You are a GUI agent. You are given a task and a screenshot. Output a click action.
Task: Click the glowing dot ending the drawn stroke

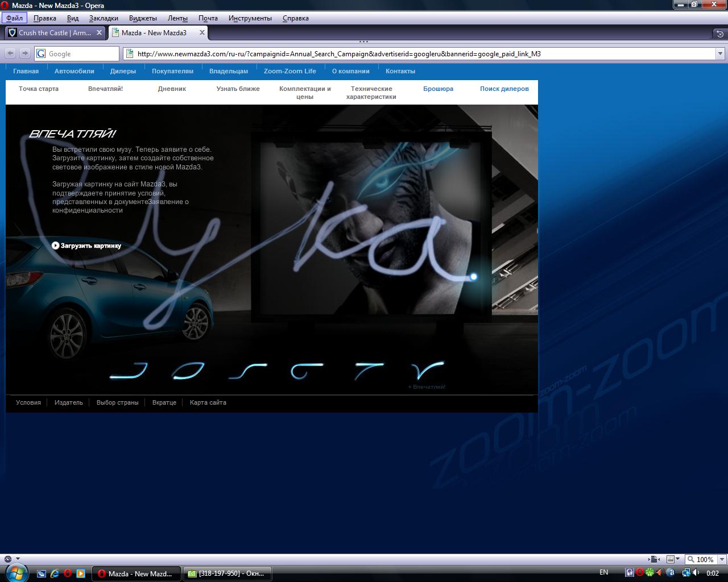(474, 277)
